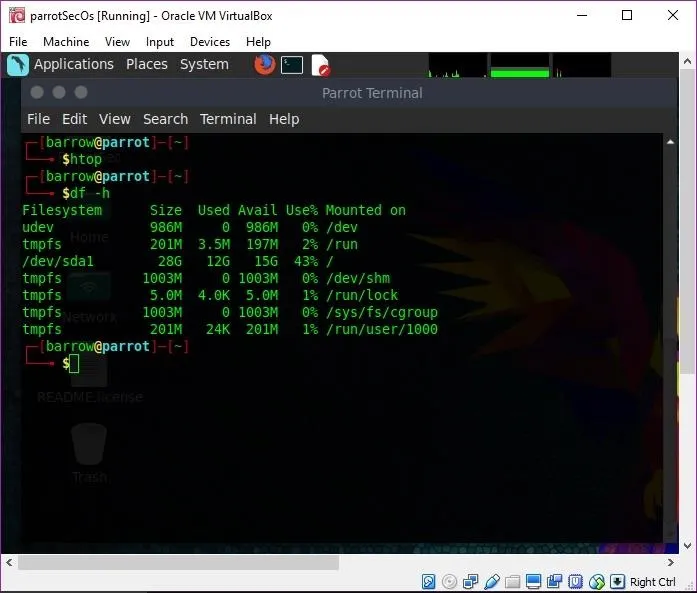Click the Right Ctrl host key label
The height and width of the screenshot is (593, 697).
click(x=653, y=582)
